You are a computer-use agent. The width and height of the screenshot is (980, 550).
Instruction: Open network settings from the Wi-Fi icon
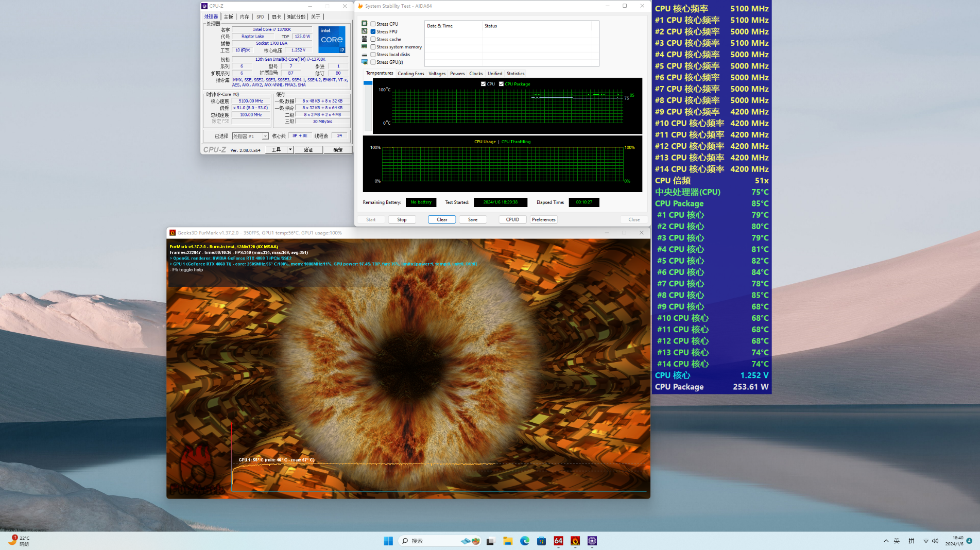pyautogui.click(x=926, y=541)
